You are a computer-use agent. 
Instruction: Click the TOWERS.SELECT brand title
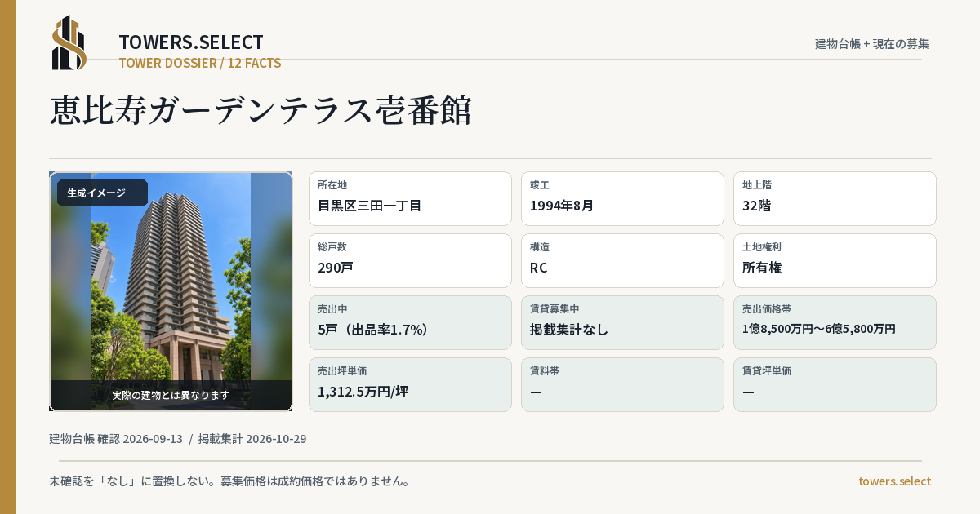coord(191,42)
